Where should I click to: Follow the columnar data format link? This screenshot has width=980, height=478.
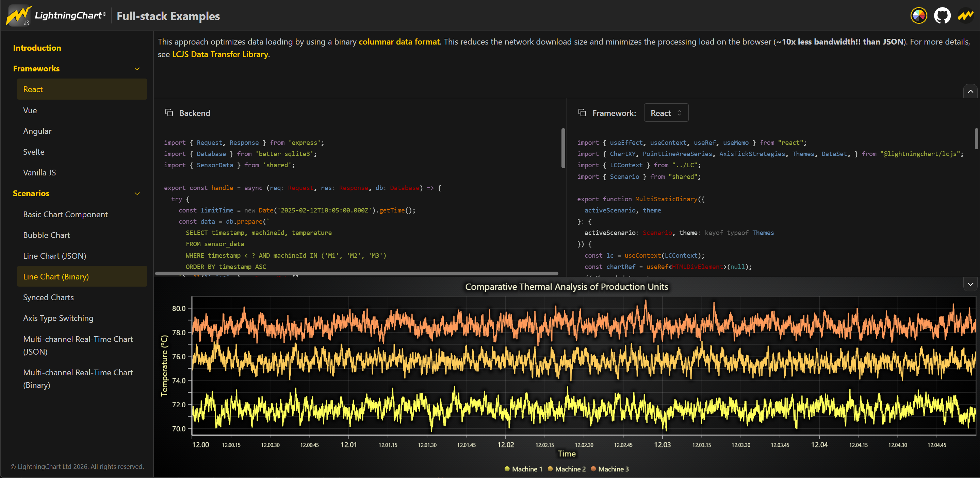(399, 42)
